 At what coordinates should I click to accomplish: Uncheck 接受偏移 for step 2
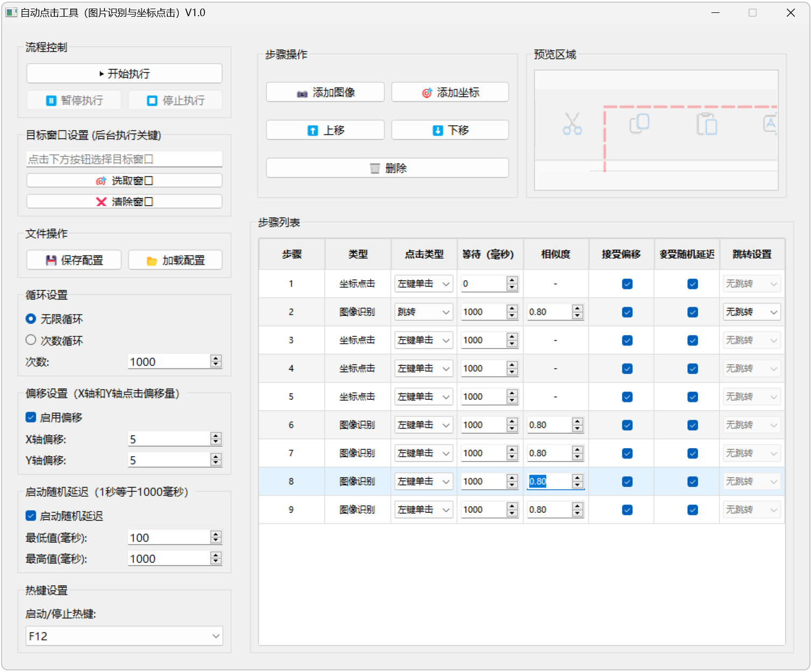[x=627, y=312]
